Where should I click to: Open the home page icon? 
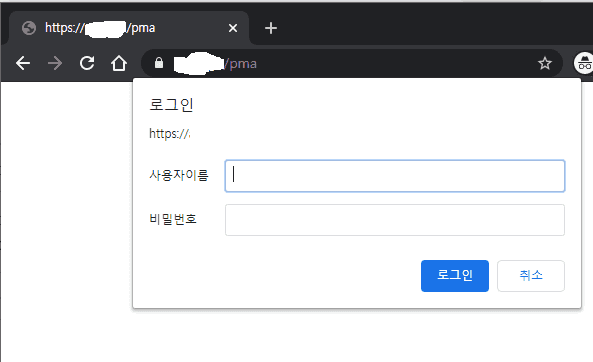coord(119,63)
